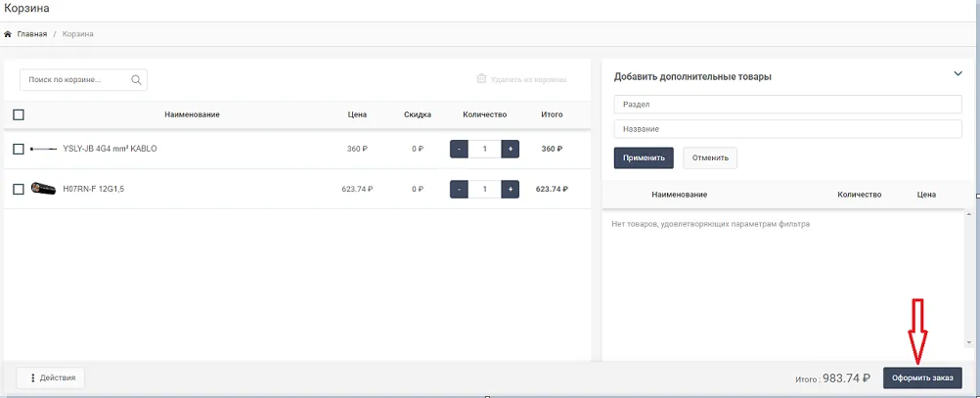Toggle the select-all checkbox in table header

(x=19, y=114)
